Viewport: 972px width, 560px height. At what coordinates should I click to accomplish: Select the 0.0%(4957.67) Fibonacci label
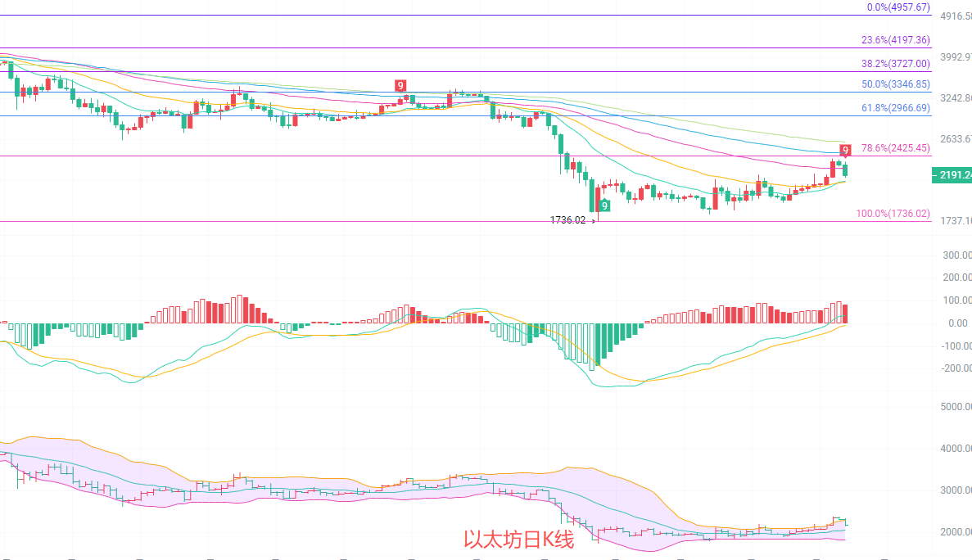898,7
